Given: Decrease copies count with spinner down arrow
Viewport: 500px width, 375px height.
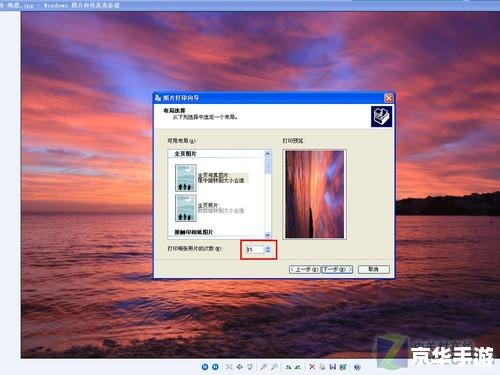Looking at the screenshot, I should tap(268, 251).
